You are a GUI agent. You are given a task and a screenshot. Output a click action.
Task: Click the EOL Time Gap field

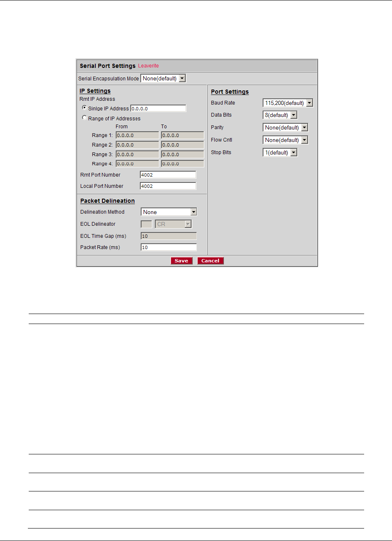pyautogui.click(x=169, y=236)
